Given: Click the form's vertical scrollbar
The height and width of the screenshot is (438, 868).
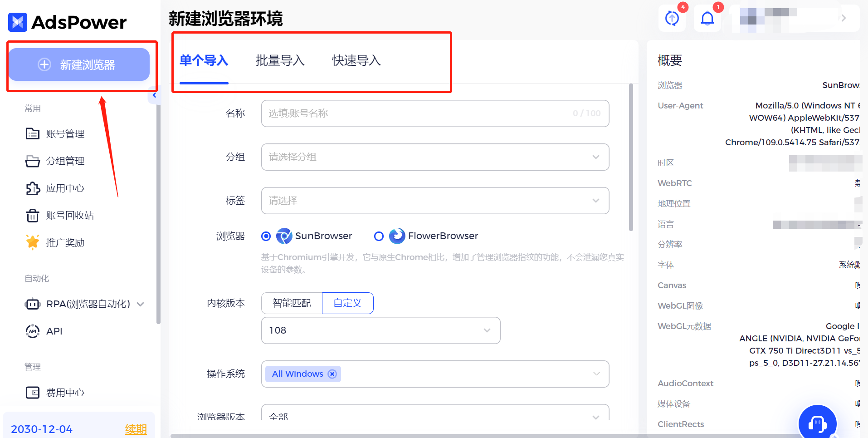Looking at the screenshot, I should 631,157.
